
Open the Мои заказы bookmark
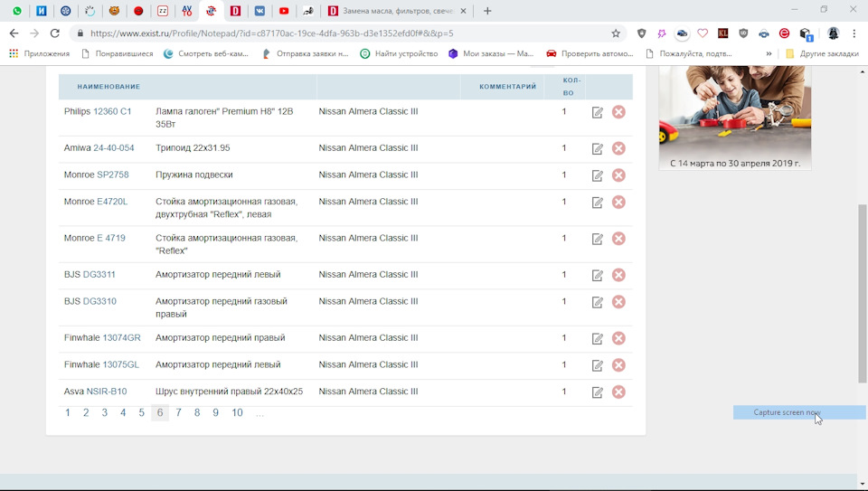point(491,53)
